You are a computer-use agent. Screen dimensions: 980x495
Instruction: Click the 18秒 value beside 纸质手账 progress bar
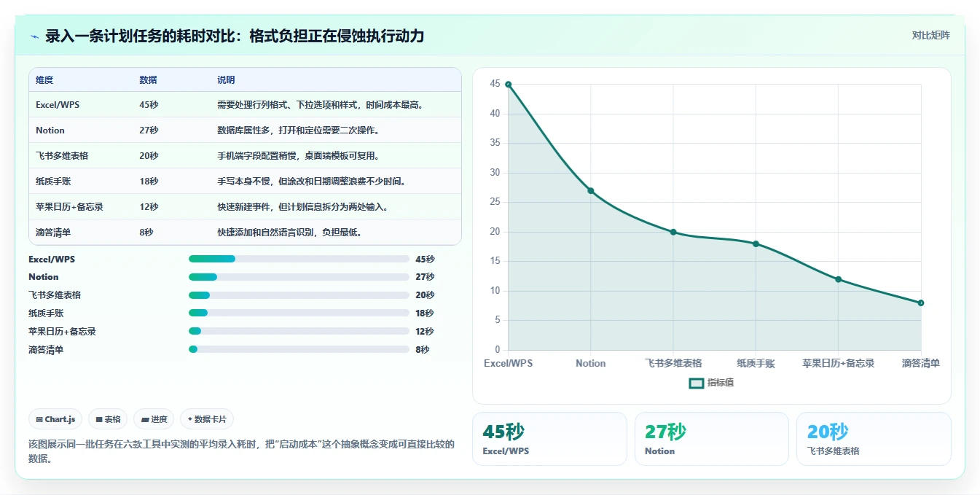[425, 313]
